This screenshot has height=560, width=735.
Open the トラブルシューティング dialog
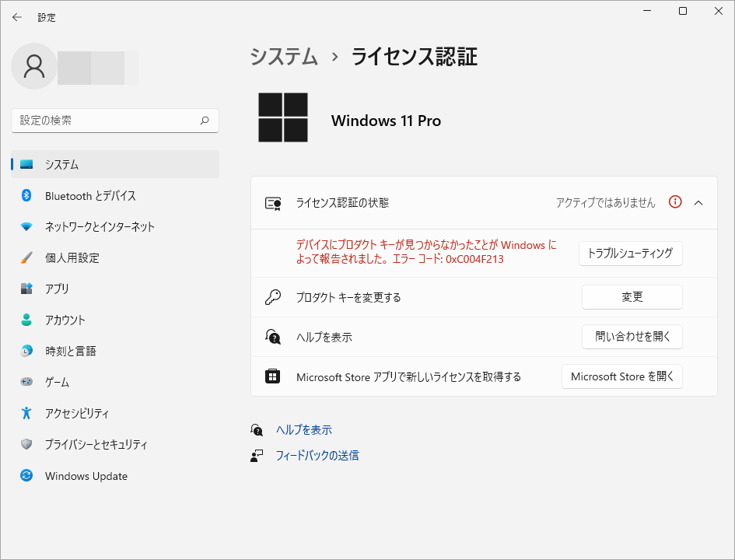(630, 254)
